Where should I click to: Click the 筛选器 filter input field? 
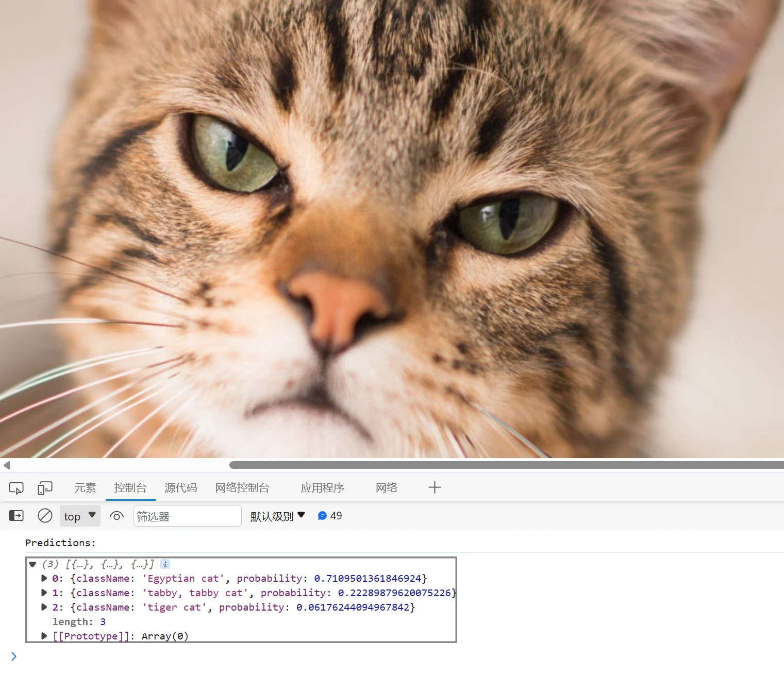(187, 516)
